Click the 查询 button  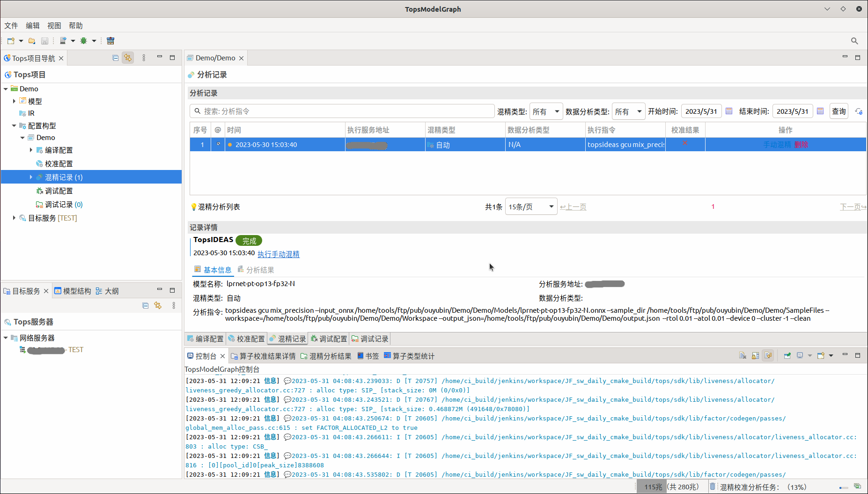click(x=839, y=111)
